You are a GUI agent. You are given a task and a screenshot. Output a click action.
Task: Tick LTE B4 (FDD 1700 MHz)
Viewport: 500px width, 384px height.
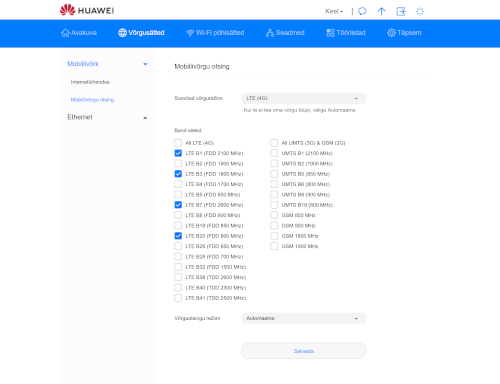pyautogui.click(x=178, y=184)
